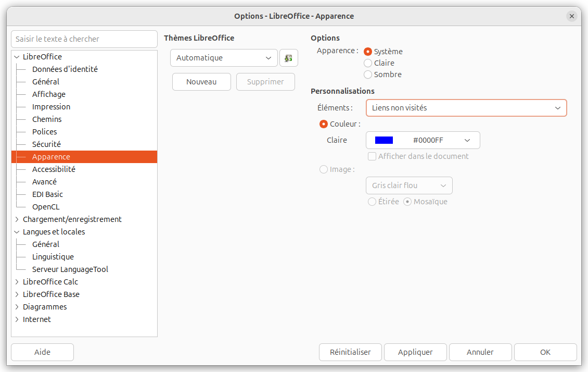This screenshot has height=372, width=588.
Task: Open the Éléments dropdown showing Liens non visités
Action: tap(466, 108)
